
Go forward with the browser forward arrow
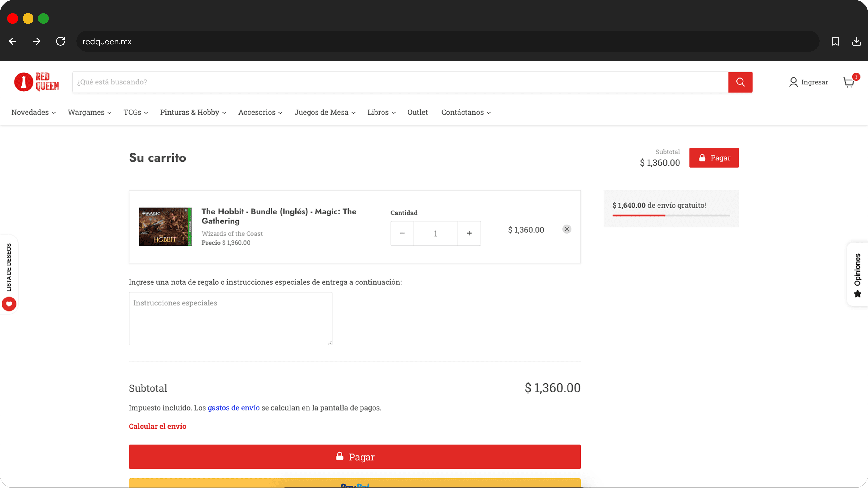click(37, 41)
